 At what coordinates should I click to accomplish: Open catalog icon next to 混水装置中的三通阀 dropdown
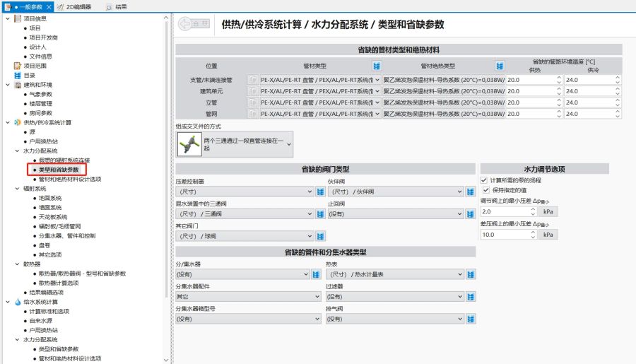pyautogui.click(x=320, y=214)
